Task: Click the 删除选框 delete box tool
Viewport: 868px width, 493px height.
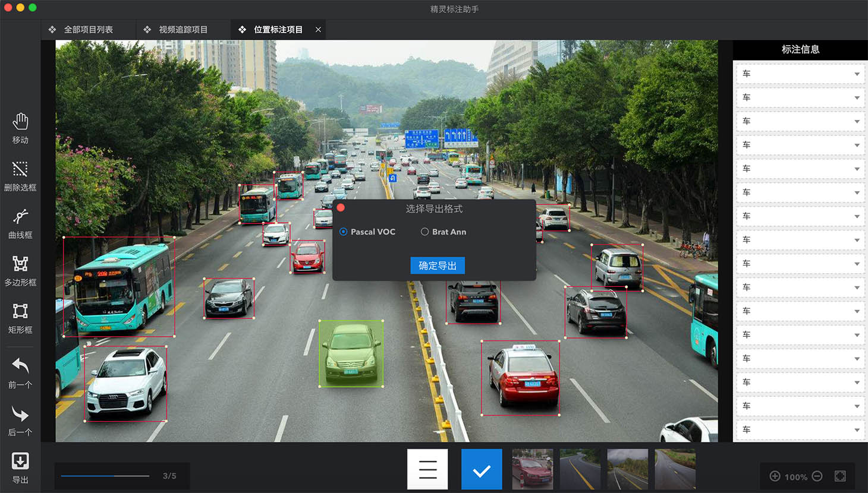Action: [x=20, y=175]
